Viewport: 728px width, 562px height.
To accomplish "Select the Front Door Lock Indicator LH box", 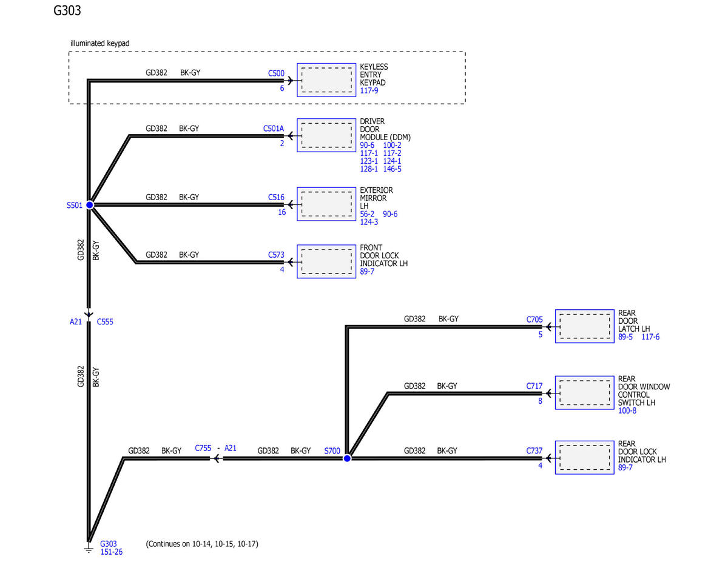I will point(326,262).
